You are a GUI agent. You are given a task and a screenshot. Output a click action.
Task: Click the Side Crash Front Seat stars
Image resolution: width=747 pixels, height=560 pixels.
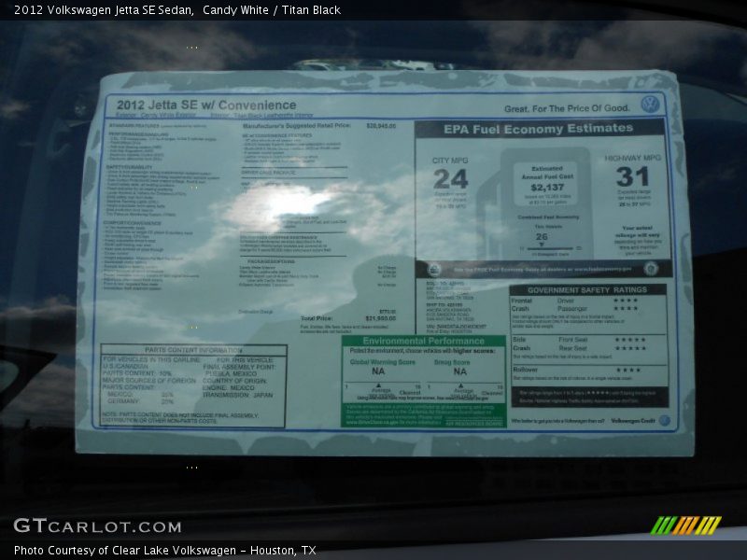[630, 340]
